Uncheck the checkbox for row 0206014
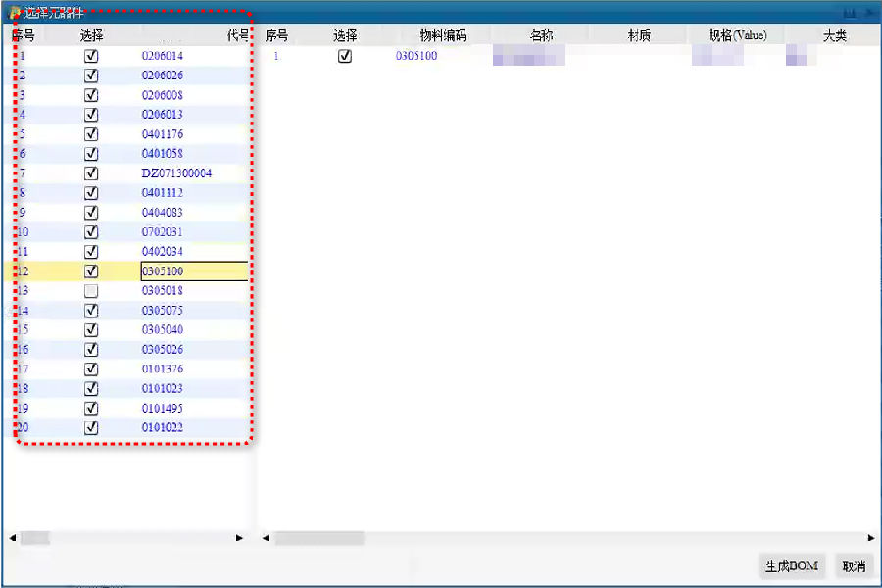The image size is (882, 588). [x=91, y=56]
